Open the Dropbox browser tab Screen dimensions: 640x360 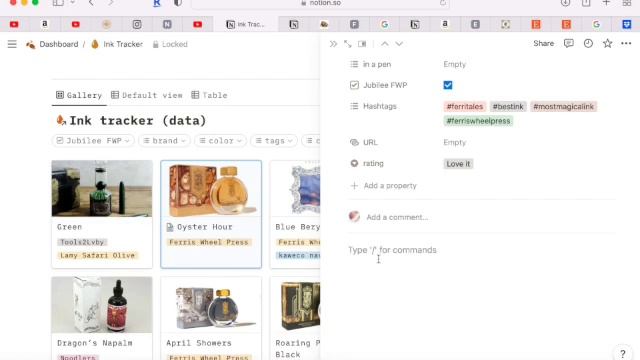[627, 24]
